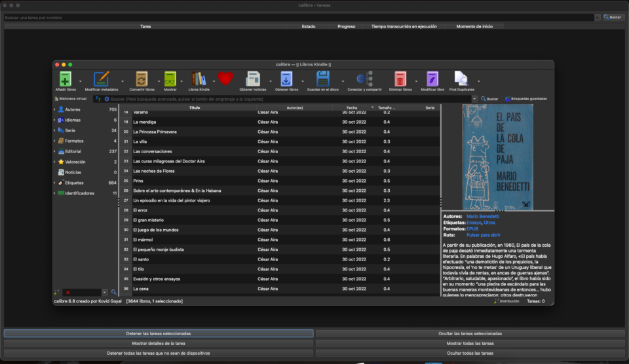
Task: Click the red heart donate icon
Action: (x=225, y=79)
